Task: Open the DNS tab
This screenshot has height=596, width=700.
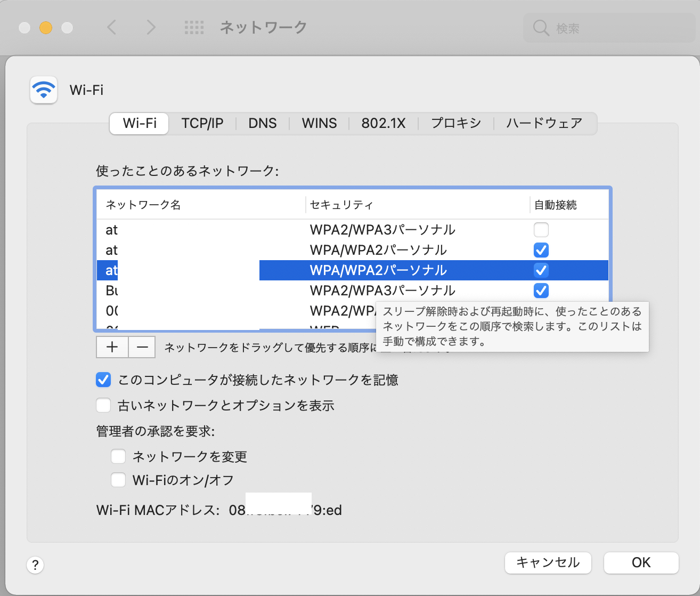Action: [262, 124]
